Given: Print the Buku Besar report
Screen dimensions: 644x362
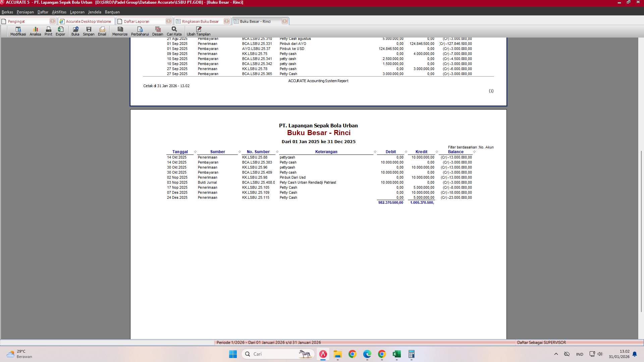Looking at the screenshot, I should tap(48, 31).
